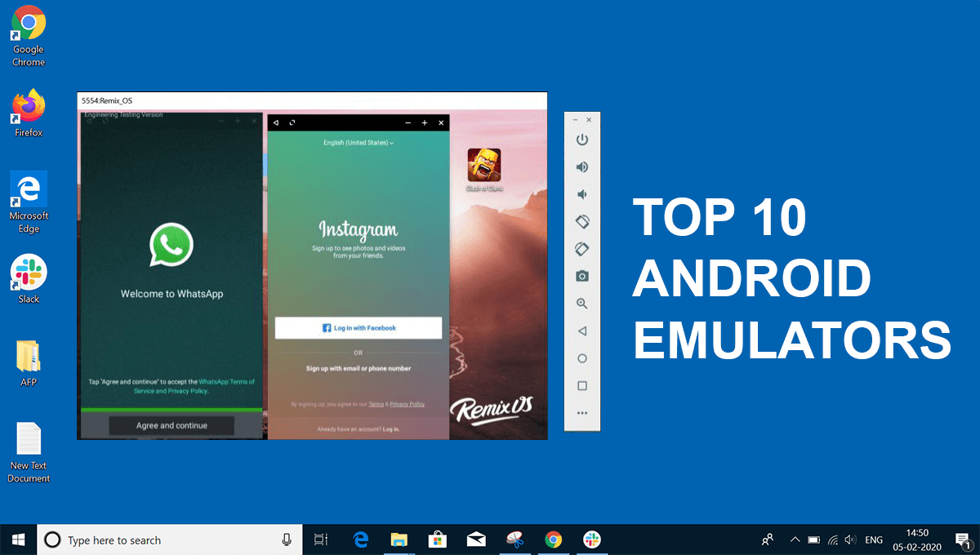Click the emulator power button icon

point(582,140)
